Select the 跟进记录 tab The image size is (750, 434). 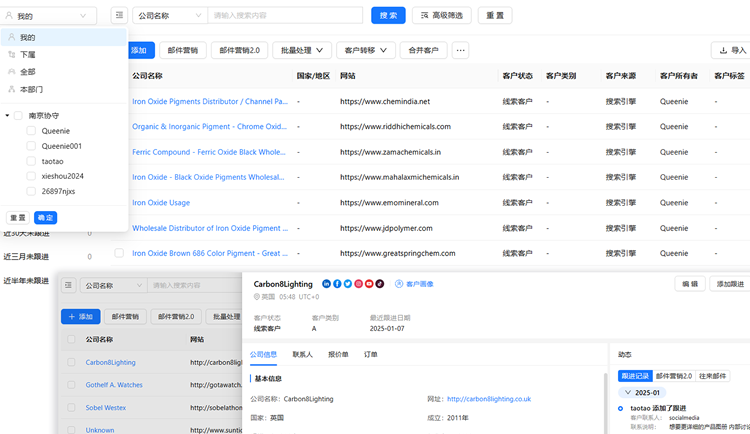click(635, 376)
